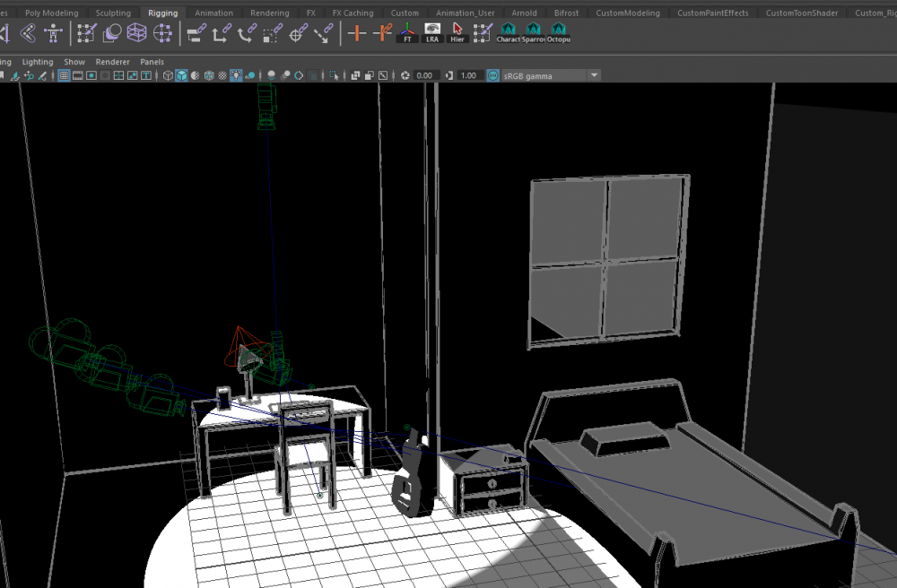Switch to the Poly Modeling shelf tab
This screenshot has height=588, width=897.
coord(51,13)
